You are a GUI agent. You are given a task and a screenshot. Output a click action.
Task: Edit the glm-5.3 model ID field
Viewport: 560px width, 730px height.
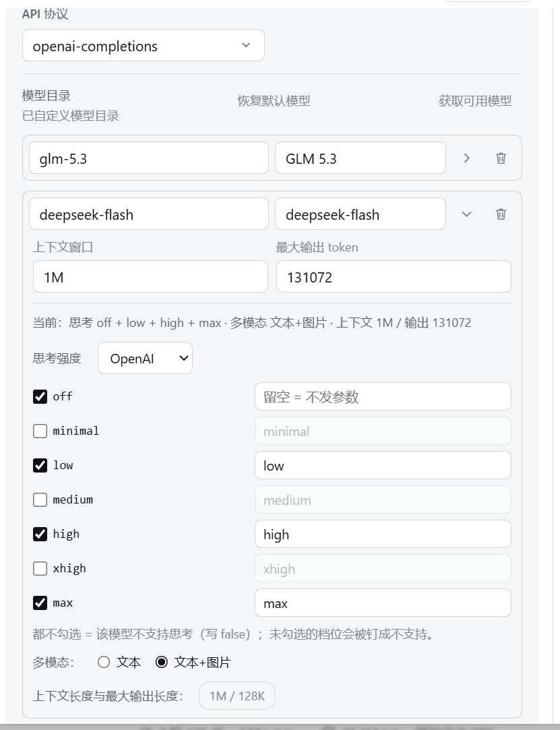[149, 158]
